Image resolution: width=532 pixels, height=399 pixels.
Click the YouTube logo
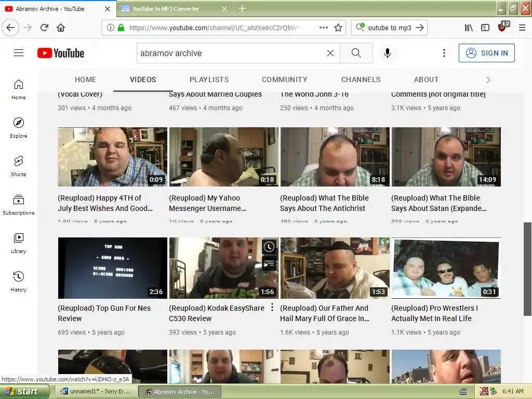(61, 53)
